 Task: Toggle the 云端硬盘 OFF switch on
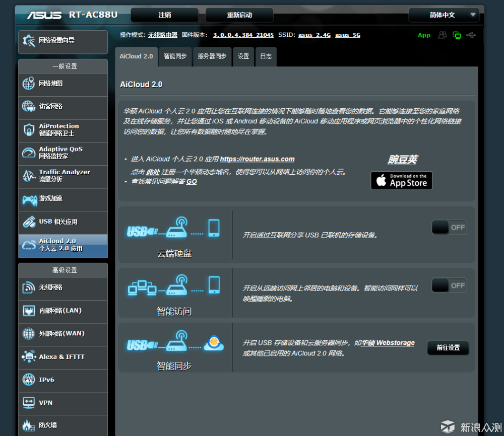coord(449,227)
